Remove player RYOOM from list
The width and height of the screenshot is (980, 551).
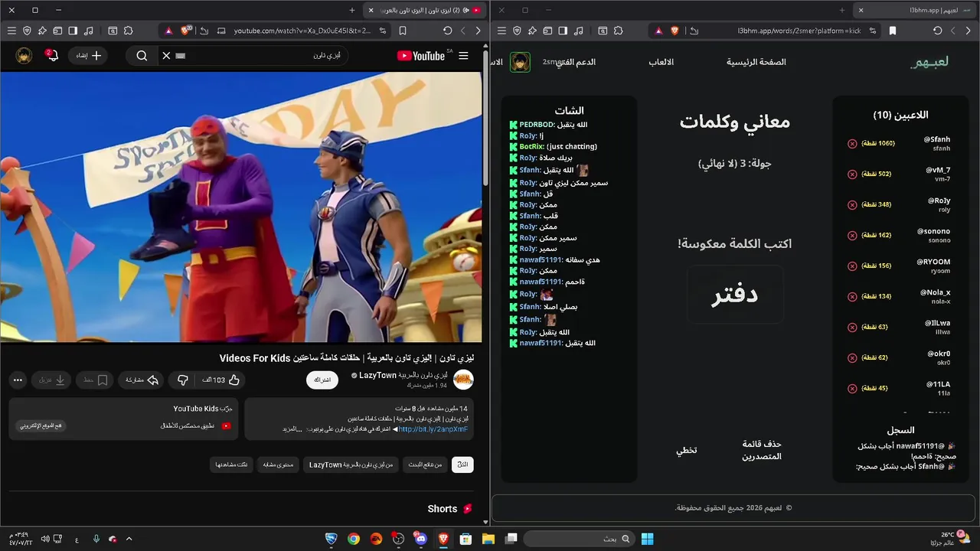pos(852,266)
